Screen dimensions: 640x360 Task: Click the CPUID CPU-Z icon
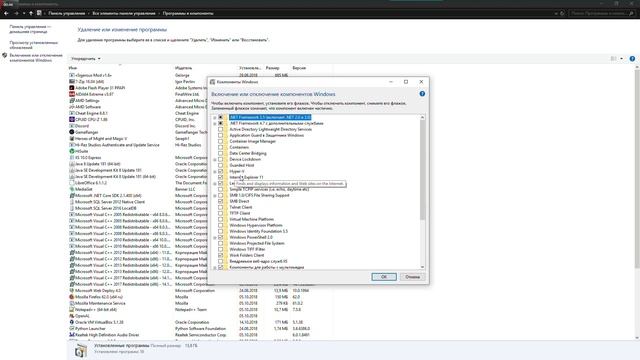tap(72, 120)
